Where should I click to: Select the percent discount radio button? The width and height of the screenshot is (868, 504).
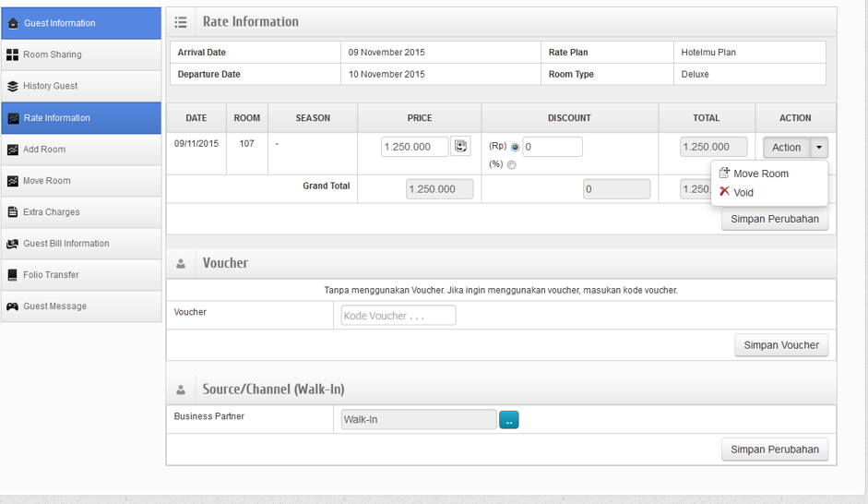click(x=512, y=165)
